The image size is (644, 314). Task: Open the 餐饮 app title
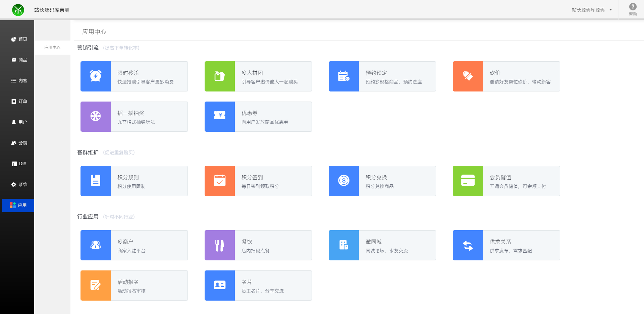click(247, 242)
